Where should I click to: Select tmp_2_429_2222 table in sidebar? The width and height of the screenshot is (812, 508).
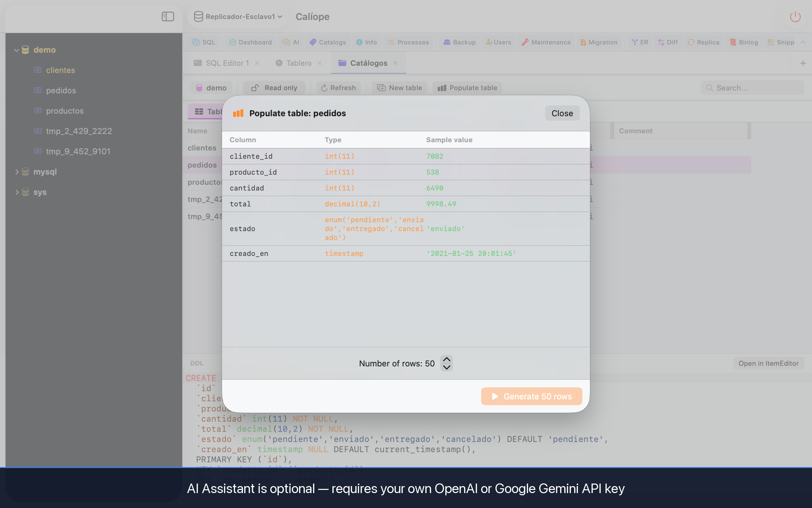click(x=79, y=131)
